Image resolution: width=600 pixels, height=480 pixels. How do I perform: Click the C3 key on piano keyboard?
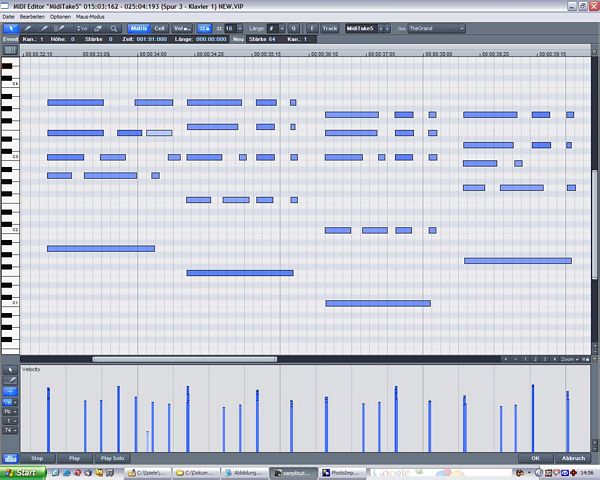[10, 157]
